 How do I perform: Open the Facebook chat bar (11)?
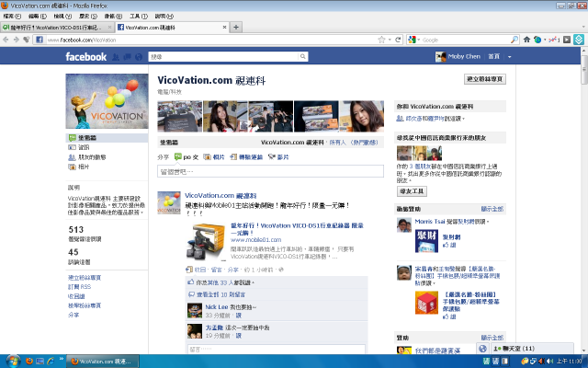pyautogui.click(x=533, y=349)
